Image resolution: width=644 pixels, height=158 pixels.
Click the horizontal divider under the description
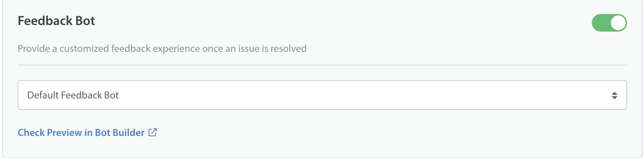pos(322,65)
